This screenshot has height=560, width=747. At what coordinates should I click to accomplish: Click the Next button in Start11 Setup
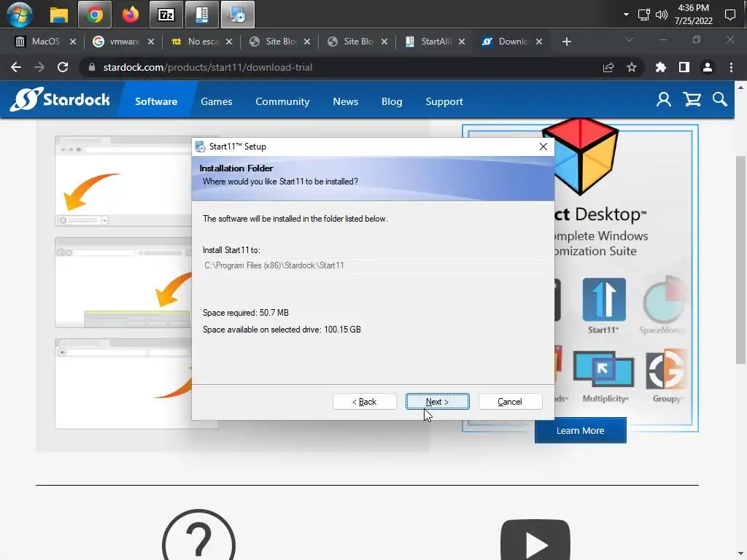[x=438, y=402]
